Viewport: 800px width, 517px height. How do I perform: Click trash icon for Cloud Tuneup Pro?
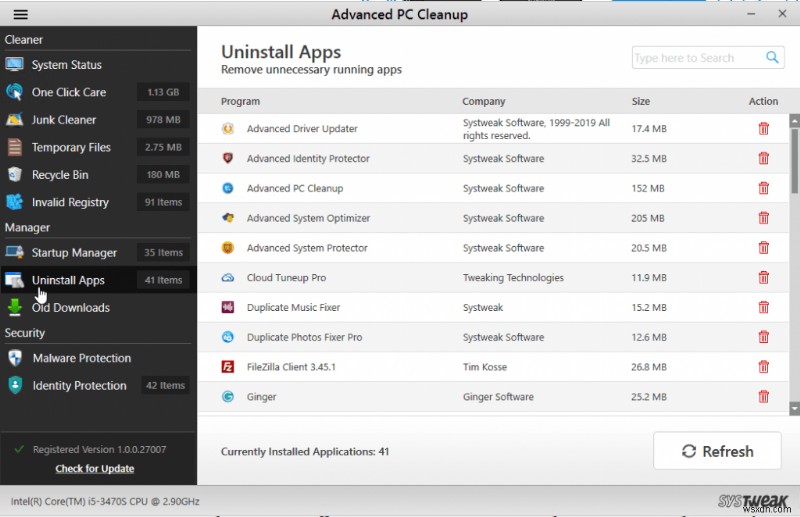tap(764, 278)
